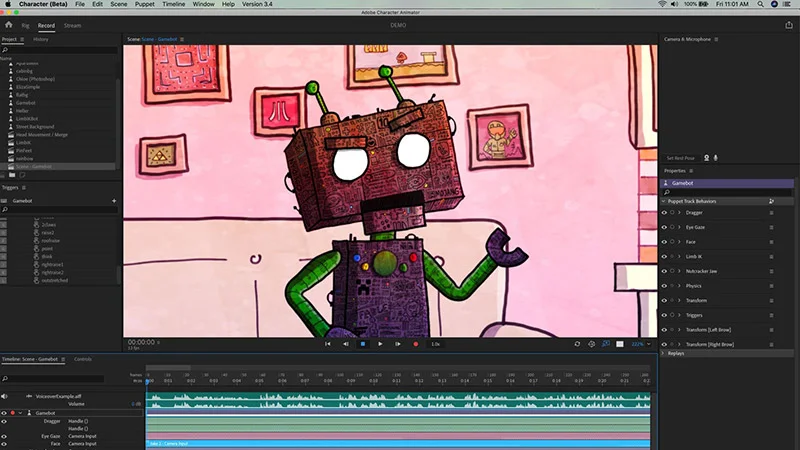The width and height of the screenshot is (800, 450).
Task: Open the 222% zoom dropdown
Action: 641,344
